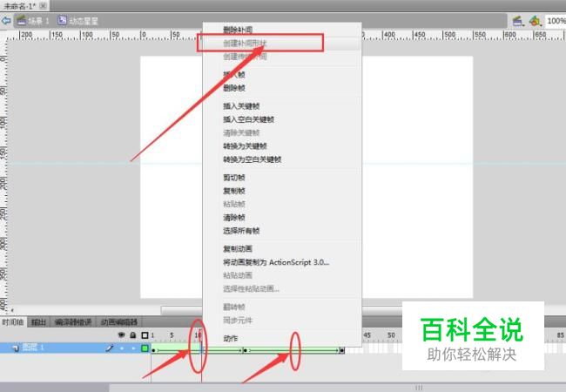This screenshot has height=392, width=566.
Task: Select 将动画复制为 ActionScript 3.0... entry
Action: [276, 262]
